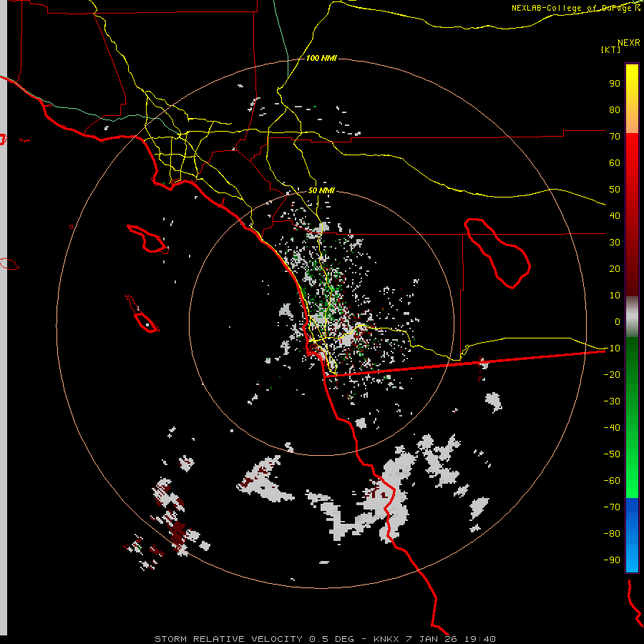
Task: Click the '100 NMI' range ring label
Action: [x=321, y=59]
